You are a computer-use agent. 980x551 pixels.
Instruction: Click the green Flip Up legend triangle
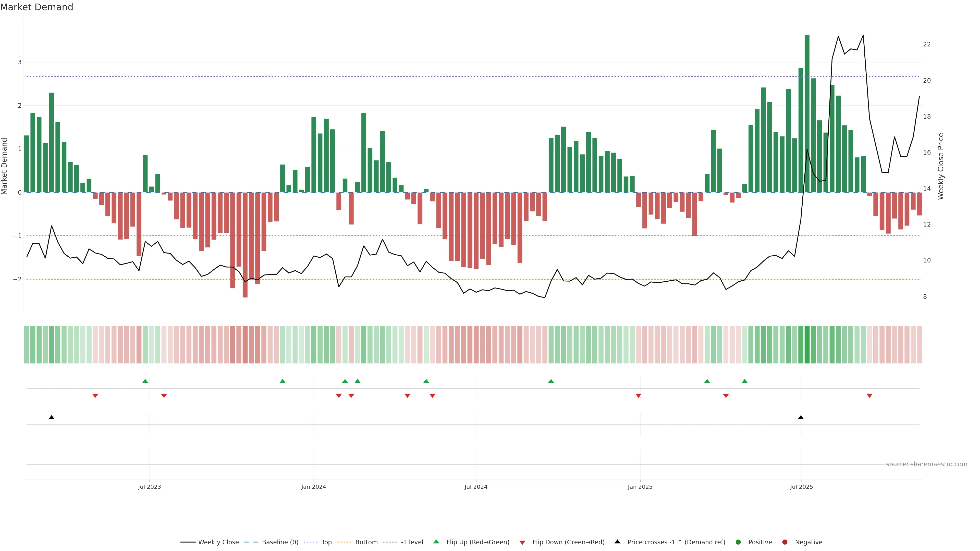click(436, 542)
